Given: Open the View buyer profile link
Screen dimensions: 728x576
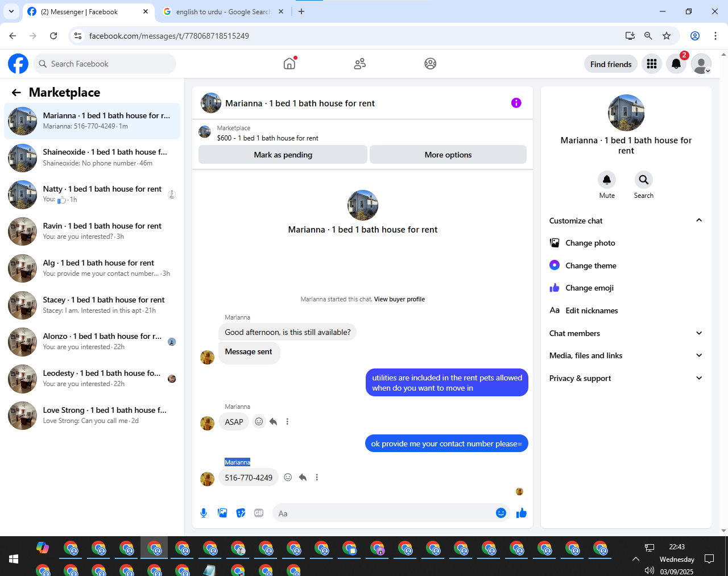Looking at the screenshot, I should click(399, 299).
